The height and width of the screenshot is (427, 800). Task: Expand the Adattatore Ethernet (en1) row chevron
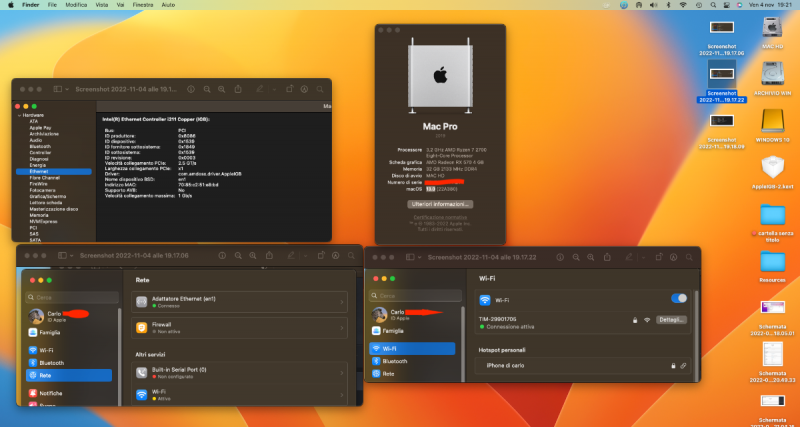[x=342, y=302]
